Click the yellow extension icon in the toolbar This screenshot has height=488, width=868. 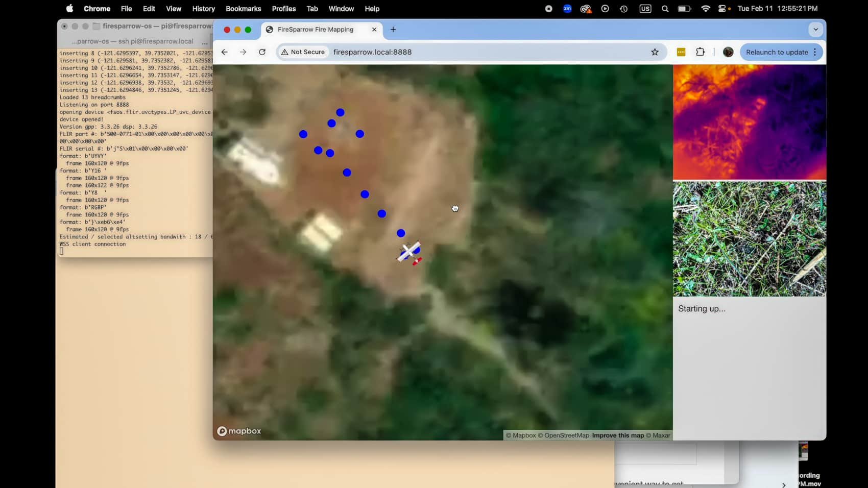(x=681, y=52)
